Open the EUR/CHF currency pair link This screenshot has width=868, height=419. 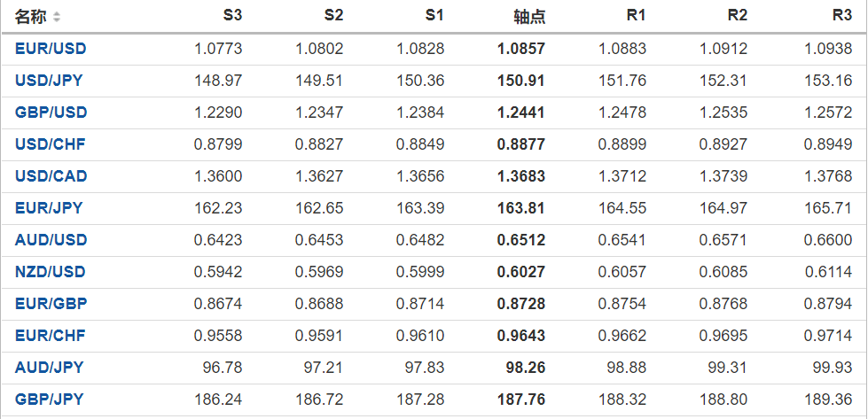point(50,336)
